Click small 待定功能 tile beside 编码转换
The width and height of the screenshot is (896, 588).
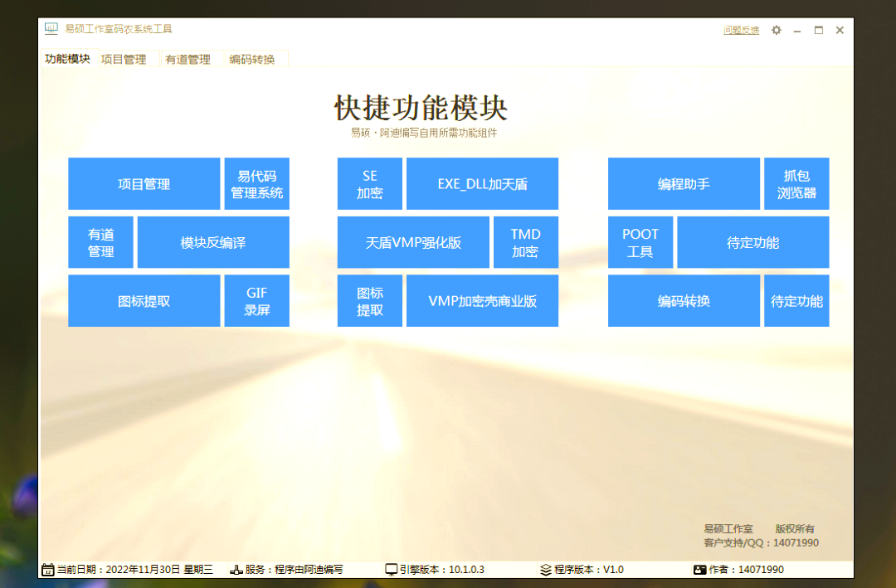tap(796, 301)
